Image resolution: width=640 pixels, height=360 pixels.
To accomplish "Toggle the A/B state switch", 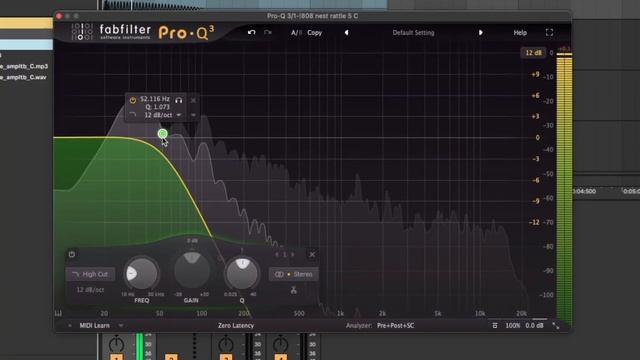I will pos(296,33).
